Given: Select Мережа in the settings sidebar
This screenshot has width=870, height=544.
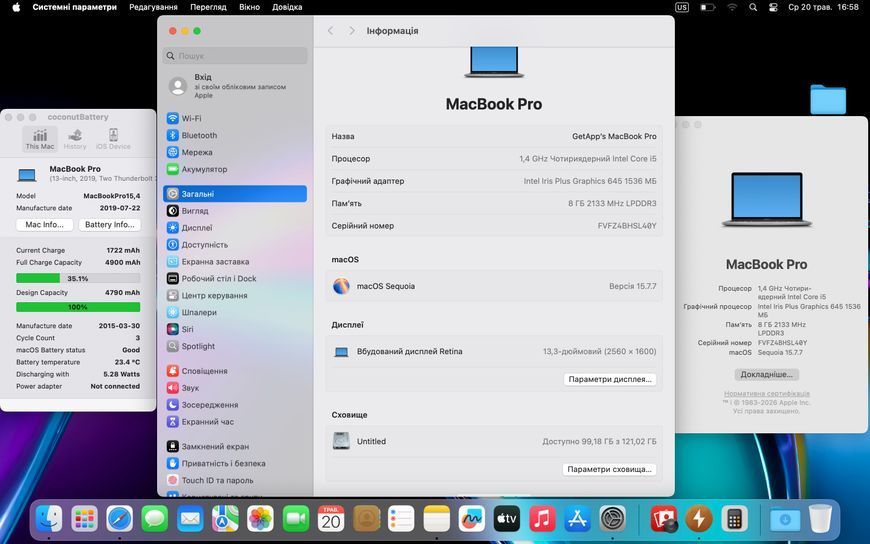Looking at the screenshot, I should coord(235,152).
